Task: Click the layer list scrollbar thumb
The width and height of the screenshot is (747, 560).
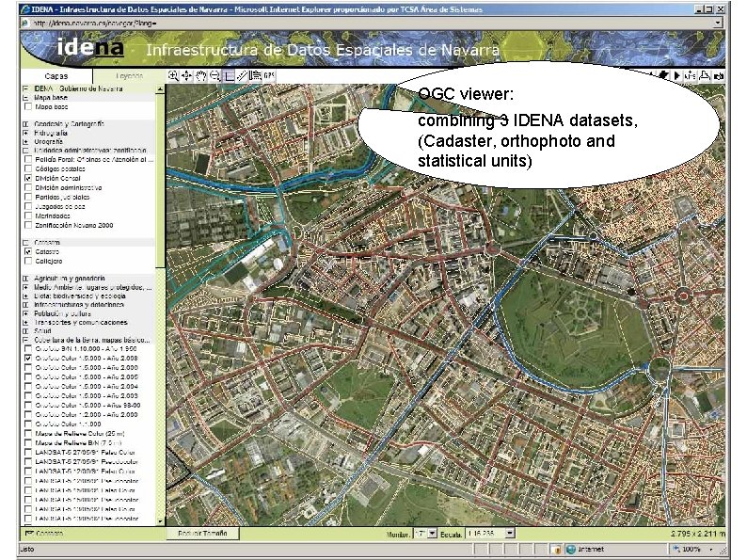Action: (160, 180)
